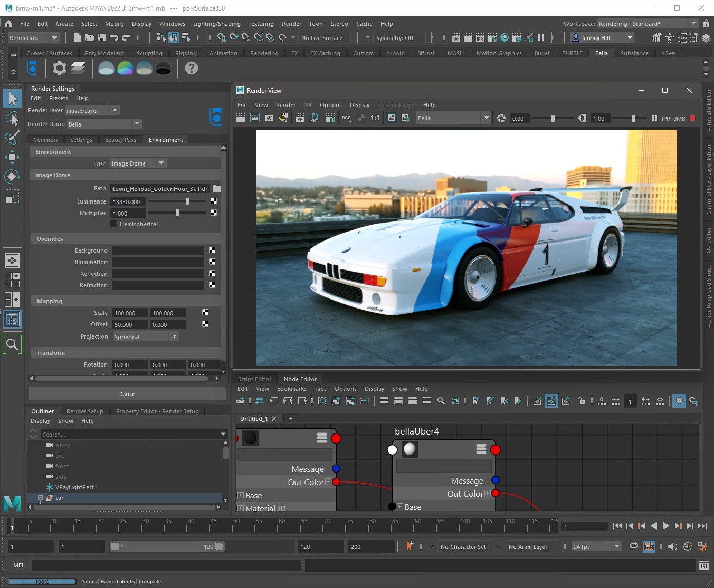Screen dimensions: 714x588
Task: Go to start of playback range
Action: click(x=617, y=526)
